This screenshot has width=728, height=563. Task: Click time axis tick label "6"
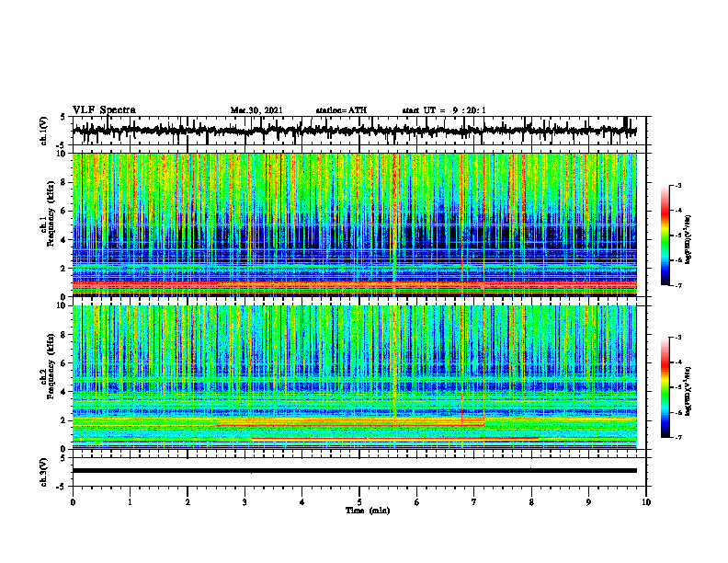[417, 502]
